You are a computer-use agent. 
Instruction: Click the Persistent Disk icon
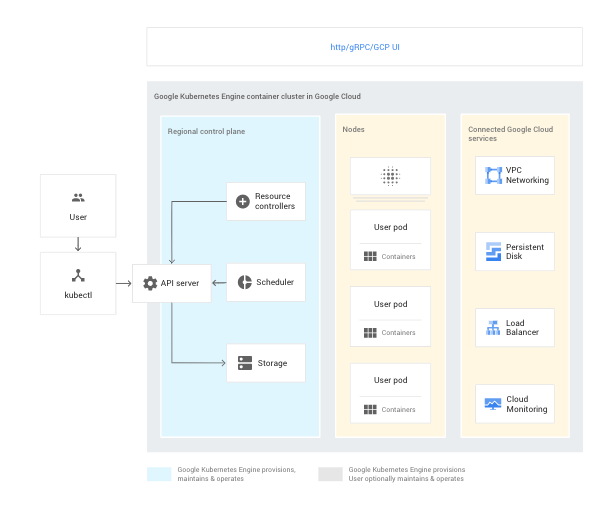tap(493, 251)
